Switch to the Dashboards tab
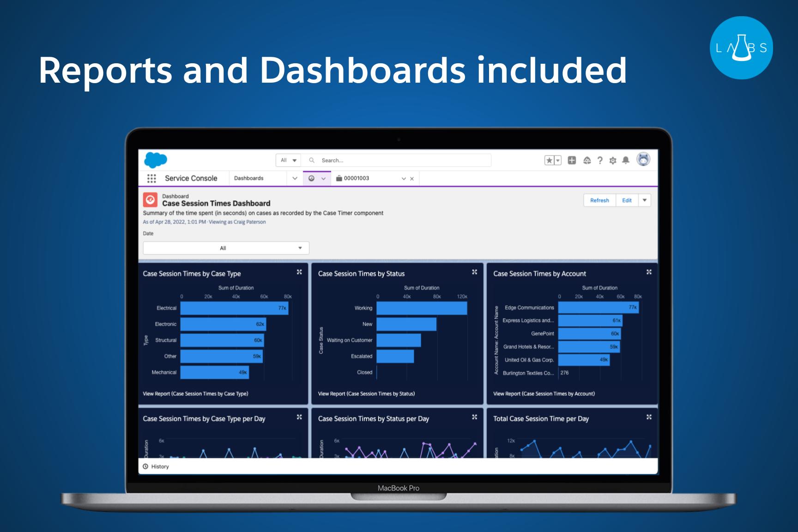 pos(248,178)
